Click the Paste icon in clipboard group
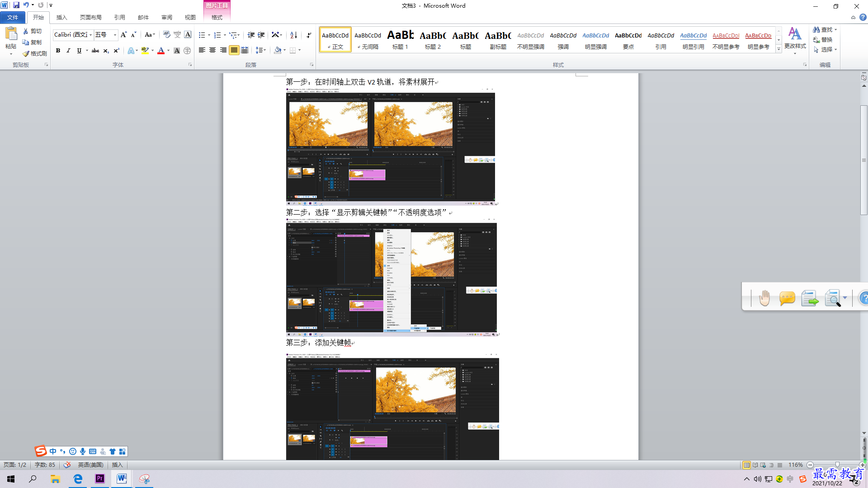 (x=11, y=34)
